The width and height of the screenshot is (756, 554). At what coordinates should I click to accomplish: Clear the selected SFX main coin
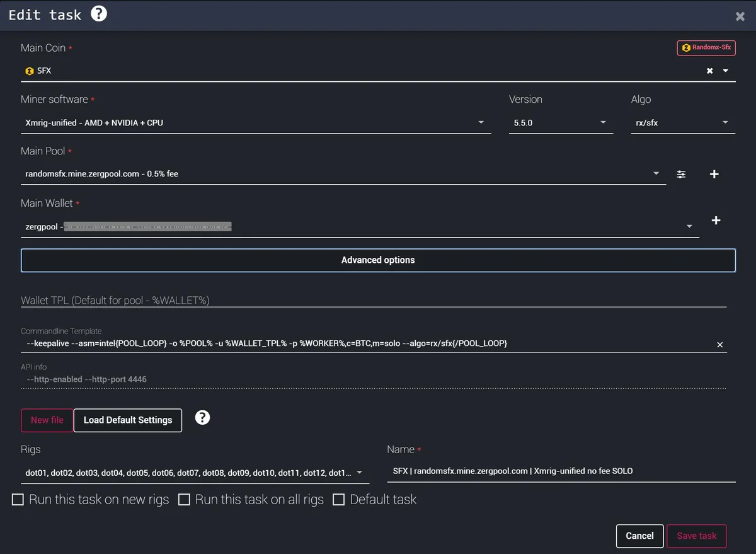(x=709, y=71)
